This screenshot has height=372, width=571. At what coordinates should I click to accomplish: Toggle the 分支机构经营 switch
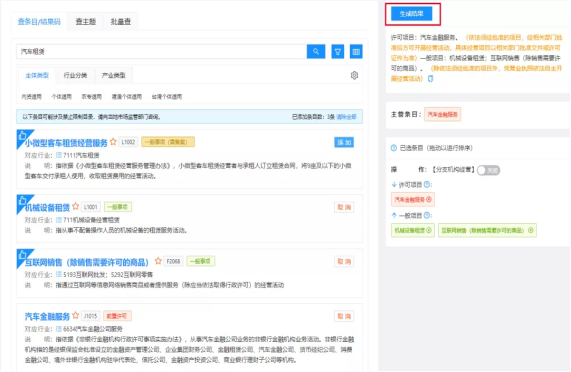tap(488, 170)
